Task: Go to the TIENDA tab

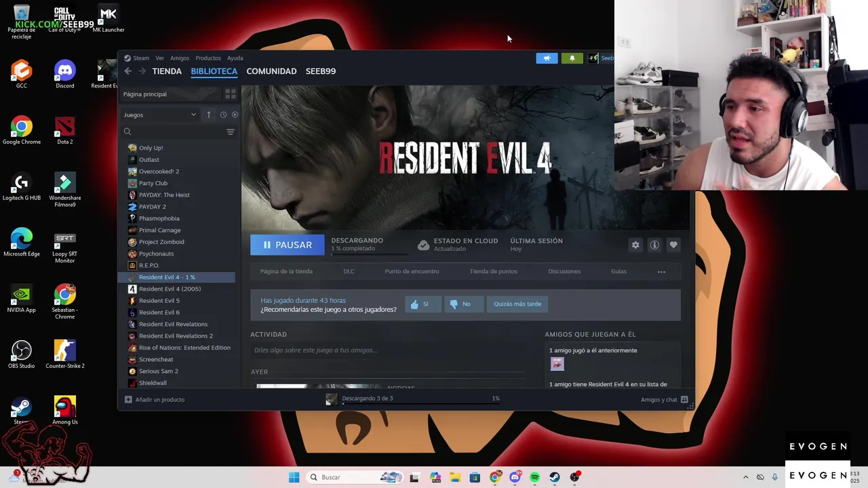Action: tap(167, 71)
